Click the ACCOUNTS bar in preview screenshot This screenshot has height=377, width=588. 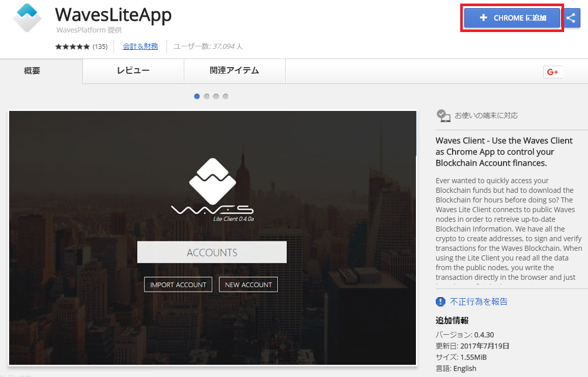(212, 252)
